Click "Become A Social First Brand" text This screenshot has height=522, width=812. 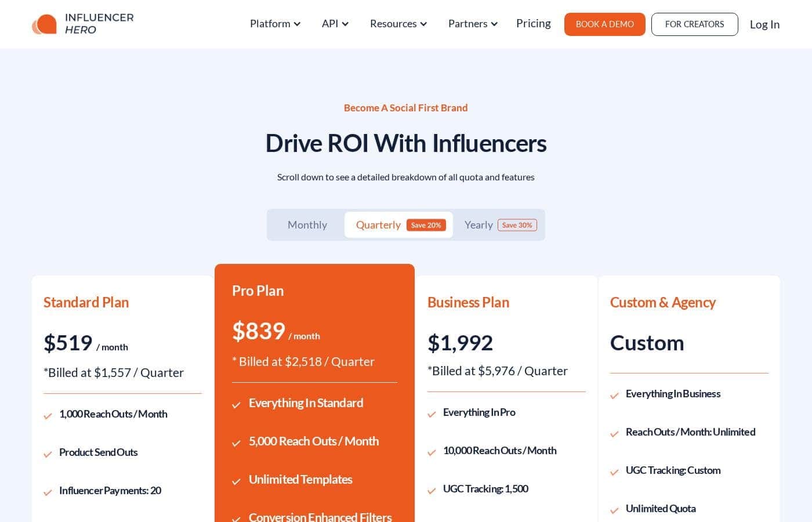click(x=405, y=108)
